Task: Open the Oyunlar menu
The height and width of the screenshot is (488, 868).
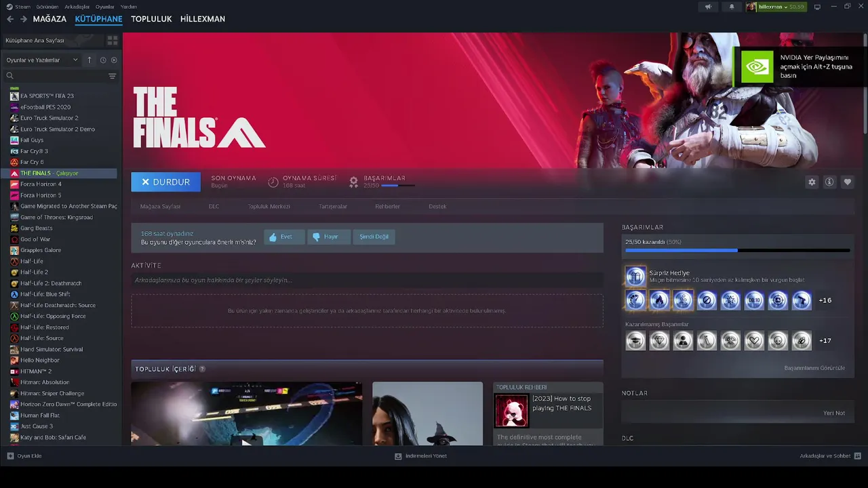Action: tap(104, 7)
